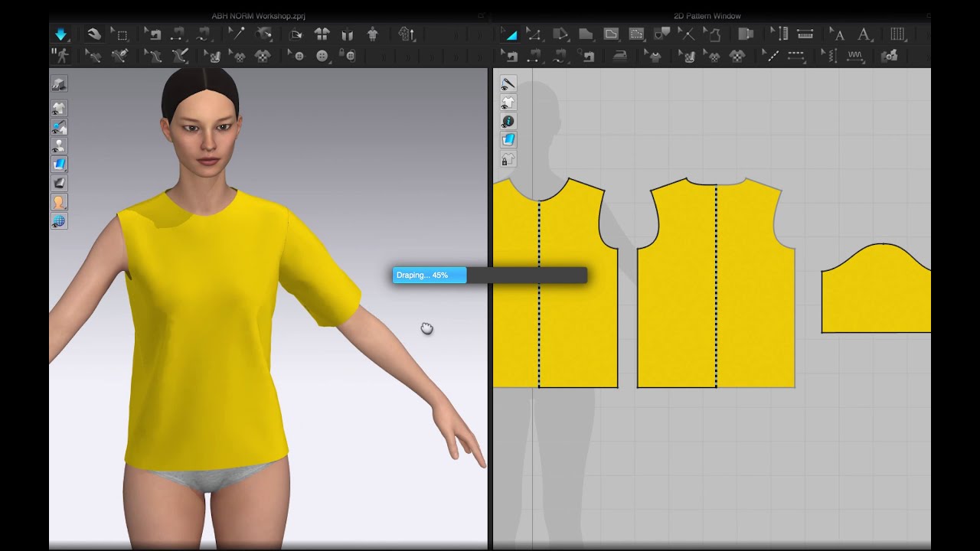Select the Pin tool with needle icon
Screen dimensions: 980x551
point(237,34)
